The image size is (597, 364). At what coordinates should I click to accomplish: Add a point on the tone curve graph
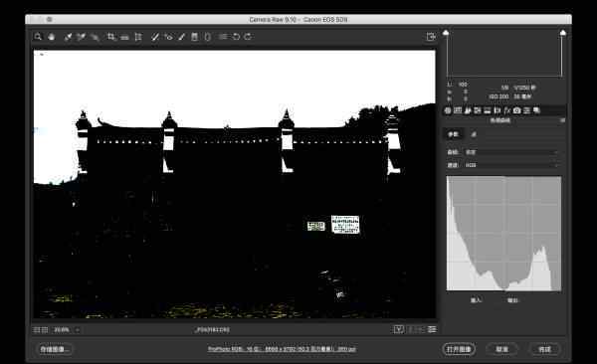[503, 234]
